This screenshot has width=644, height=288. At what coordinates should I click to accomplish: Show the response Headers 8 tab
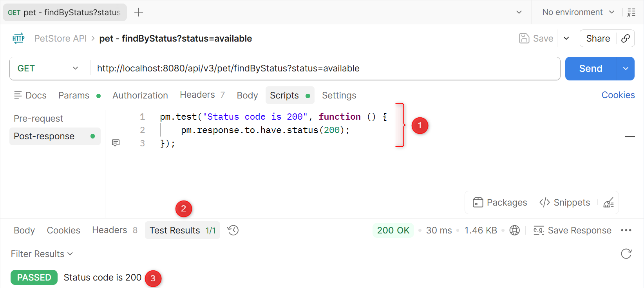[114, 230]
